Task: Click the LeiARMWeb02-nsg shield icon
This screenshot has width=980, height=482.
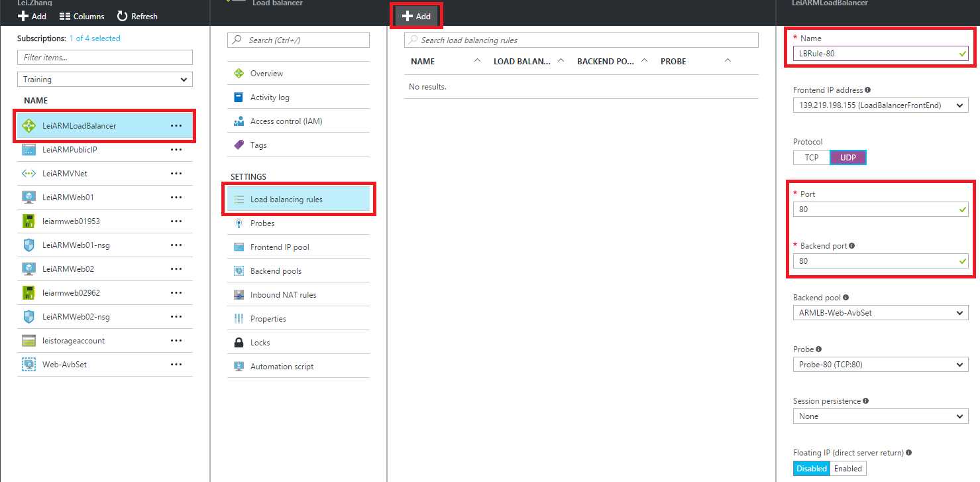Action: pyautogui.click(x=28, y=317)
